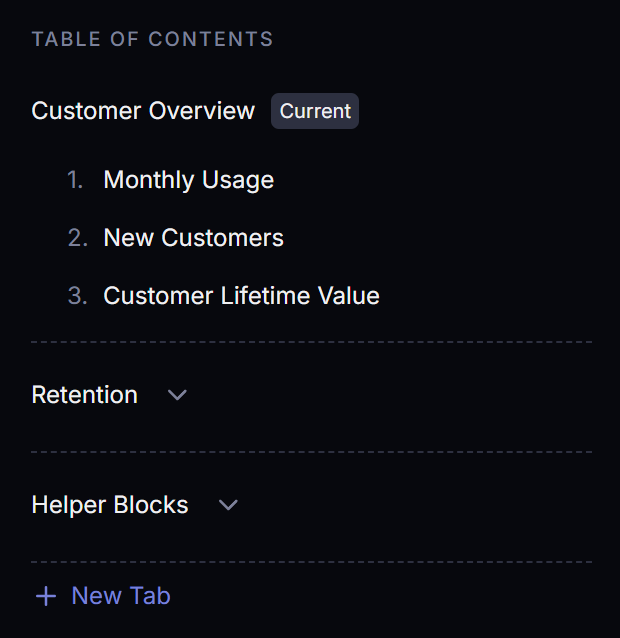Navigate to Customer Lifetime Value
The height and width of the screenshot is (638, 620).
click(241, 296)
